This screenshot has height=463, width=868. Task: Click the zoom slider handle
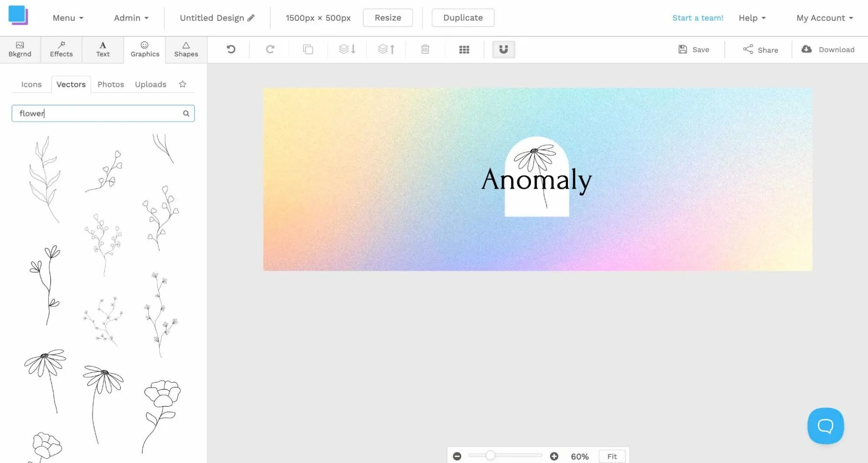490,455
